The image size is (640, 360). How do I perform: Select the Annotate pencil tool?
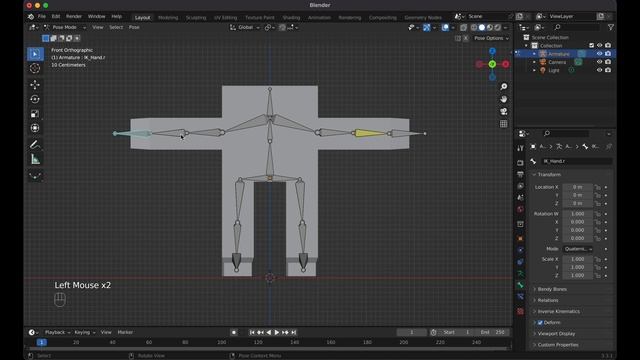point(35,144)
